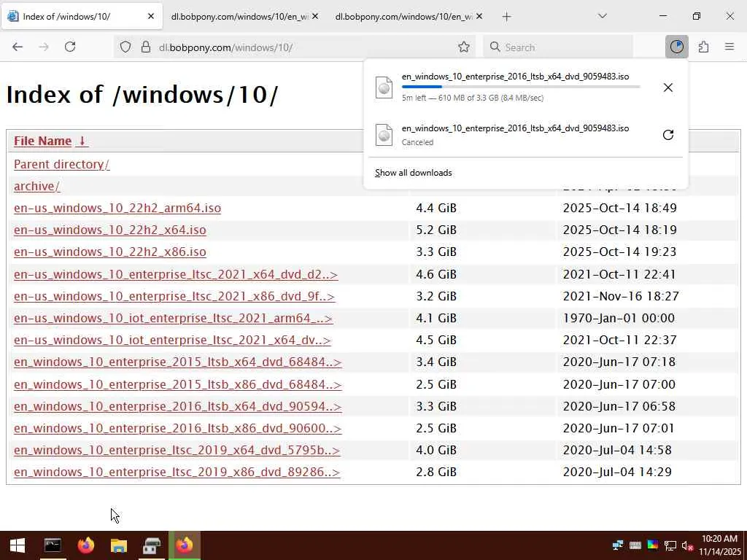Viewport: 747px width, 560px height.
Task: Click the enterprise_ltsc_2019_x64_dvd link
Action: click(177, 450)
